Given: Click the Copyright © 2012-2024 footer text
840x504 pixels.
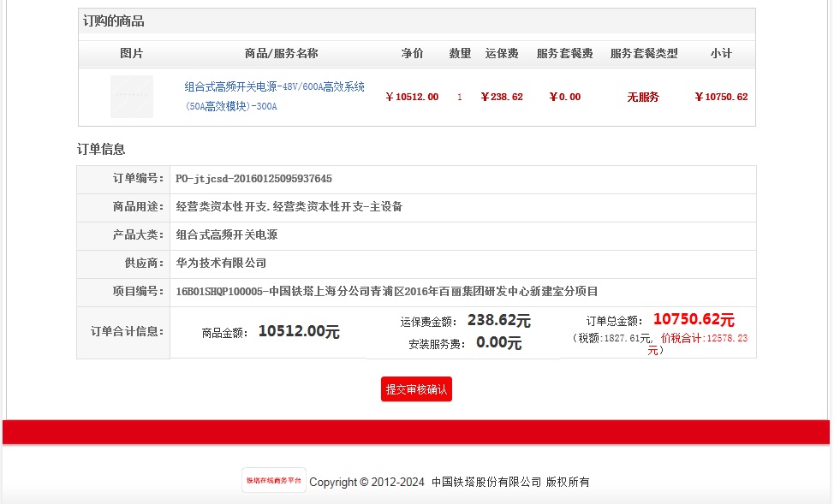Looking at the screenshot, I should coord(367,482).
